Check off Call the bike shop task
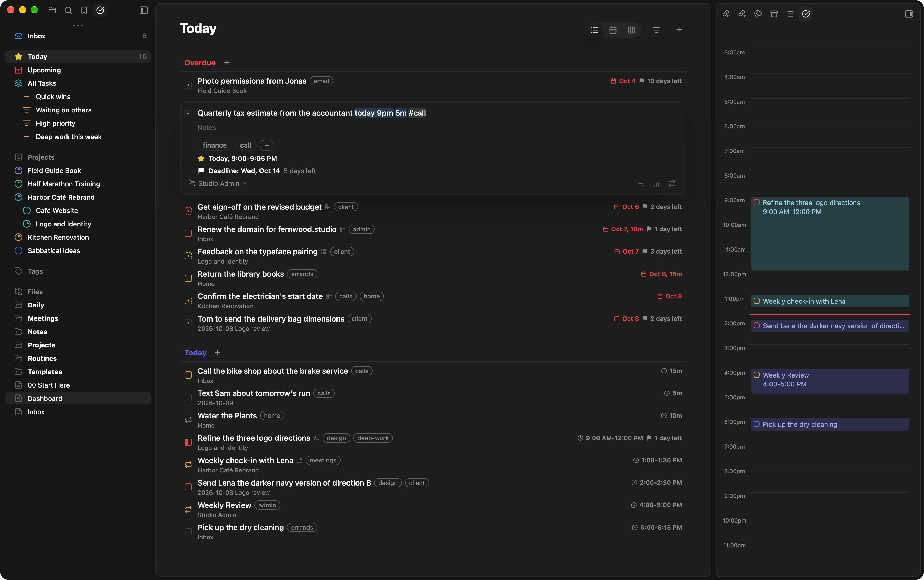The height and width of the screenshot is (580, 924). tap(188, 375)
